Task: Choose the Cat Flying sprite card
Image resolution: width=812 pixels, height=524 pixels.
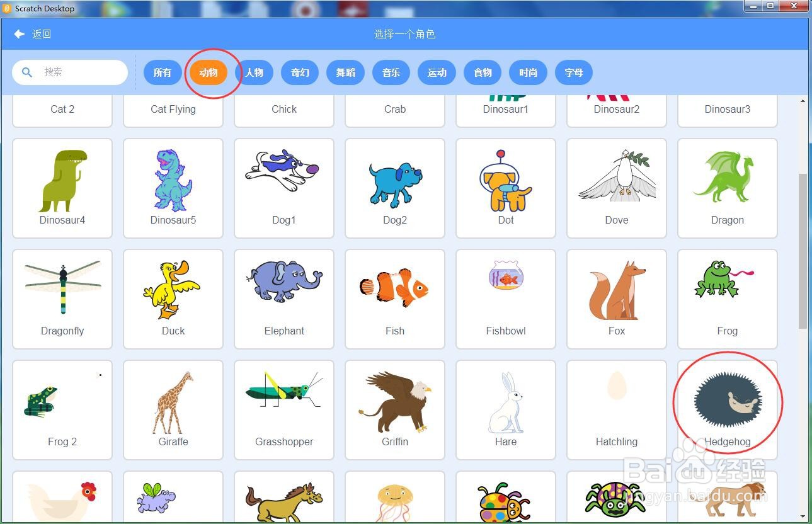Action: coord(173,111)
